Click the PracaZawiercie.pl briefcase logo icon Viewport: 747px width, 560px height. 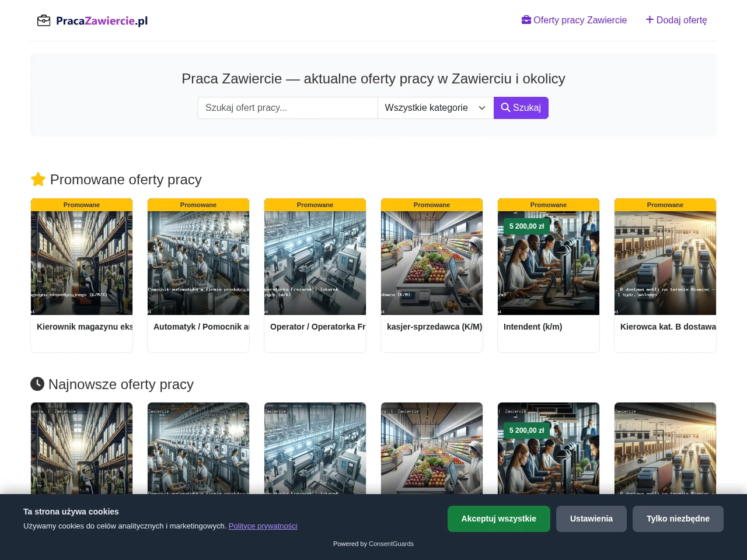click(44, 21)
